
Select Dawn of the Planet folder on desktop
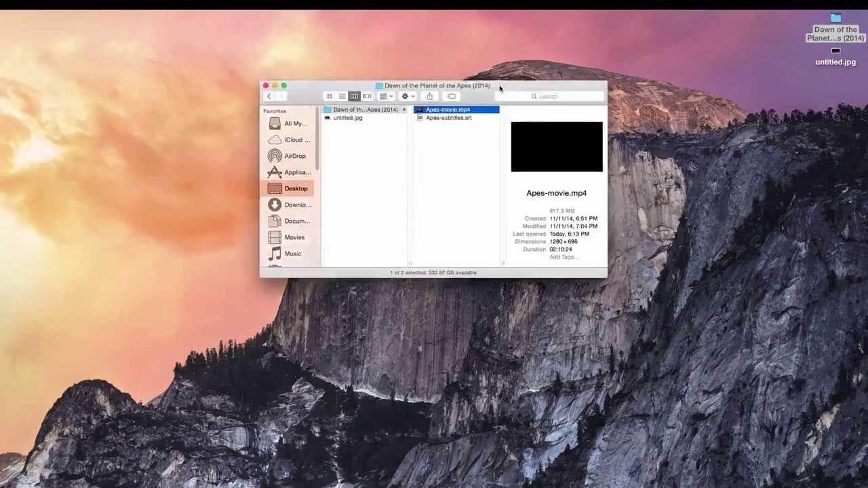coord(835,28)
